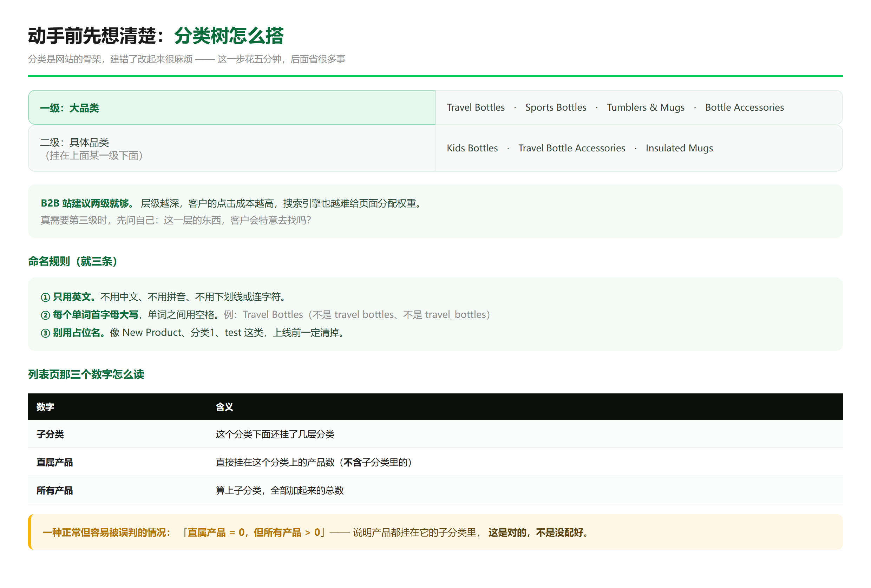Click Sports Bottles in first-level row
Viewport: 871px width, 588px height.
click(x=555, y=107)
